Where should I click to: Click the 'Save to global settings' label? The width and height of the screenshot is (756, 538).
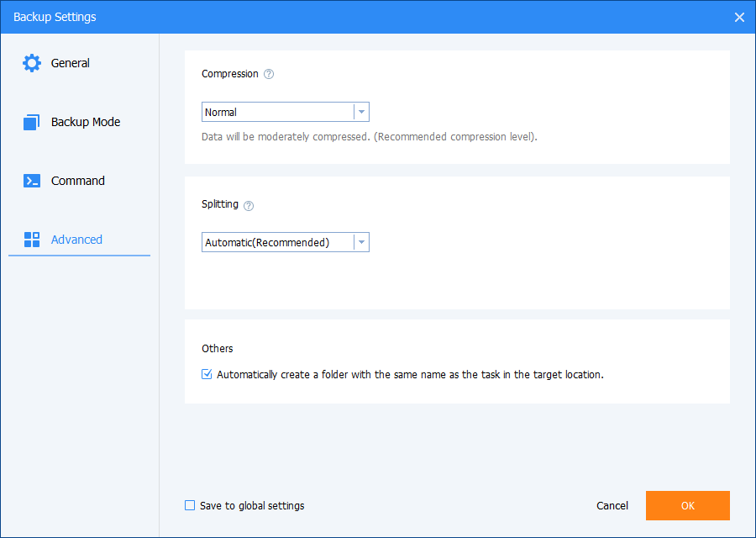(252, 506)
